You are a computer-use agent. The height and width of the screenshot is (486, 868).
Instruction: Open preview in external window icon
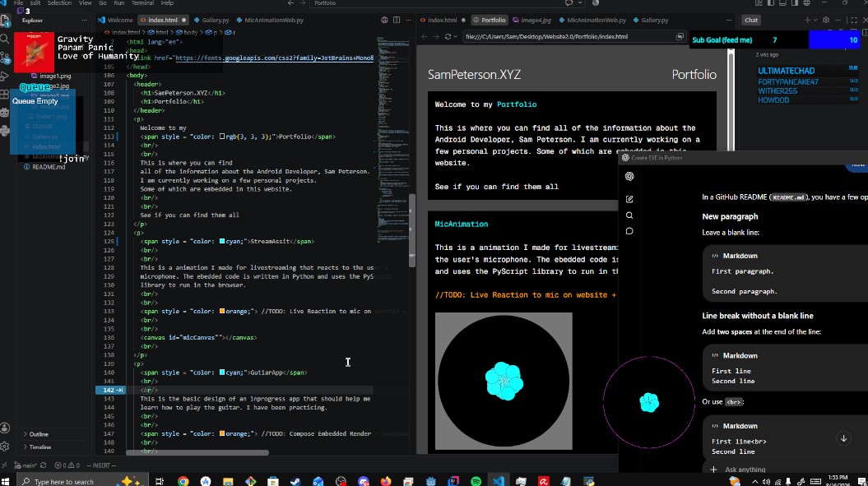(x=680, y=36)
